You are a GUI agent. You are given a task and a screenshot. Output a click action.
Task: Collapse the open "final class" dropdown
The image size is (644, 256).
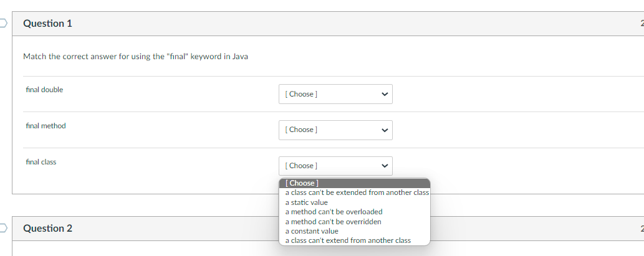(335, 166)
